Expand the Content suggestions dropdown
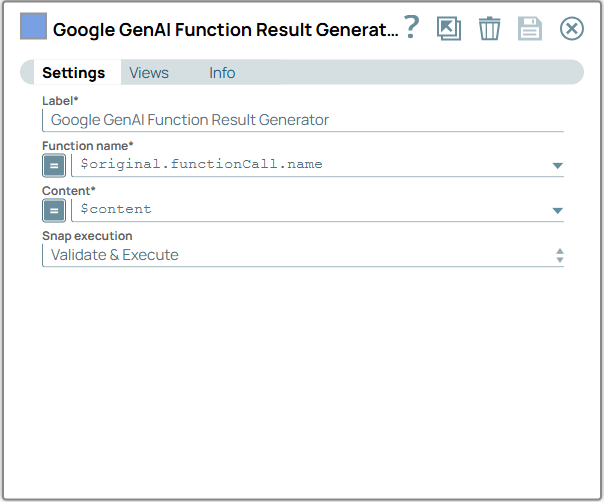The height and width of the screenshot is (502, 604). (x=557, y=211)
